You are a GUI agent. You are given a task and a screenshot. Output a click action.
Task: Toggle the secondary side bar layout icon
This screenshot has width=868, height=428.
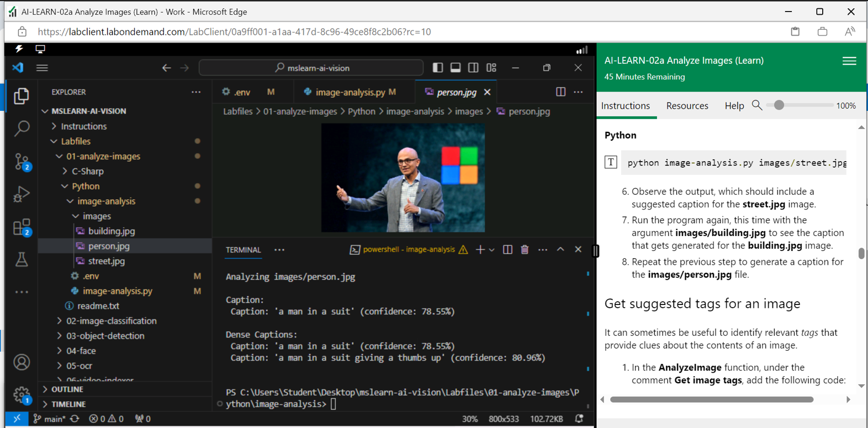(473, 68)
